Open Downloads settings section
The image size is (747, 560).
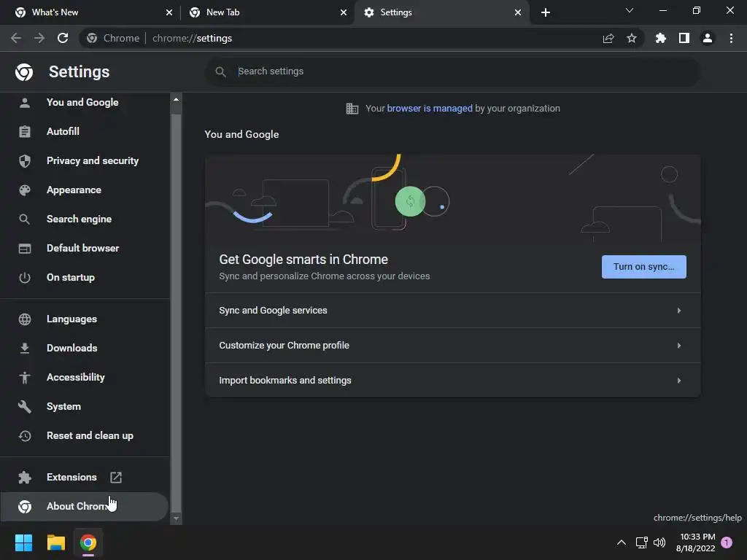pos(85,348)
